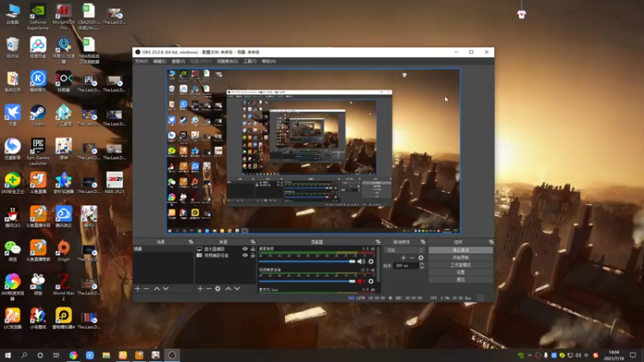Increase transition 时长 with up arrow
The height and width of the screenshot is (362, 644).
point(421,264)
